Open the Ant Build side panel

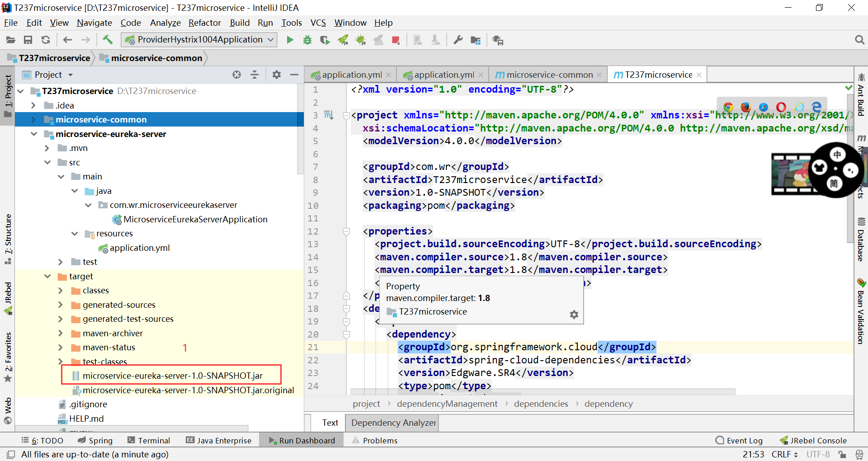pyautogui.click(x=861, y=94)
